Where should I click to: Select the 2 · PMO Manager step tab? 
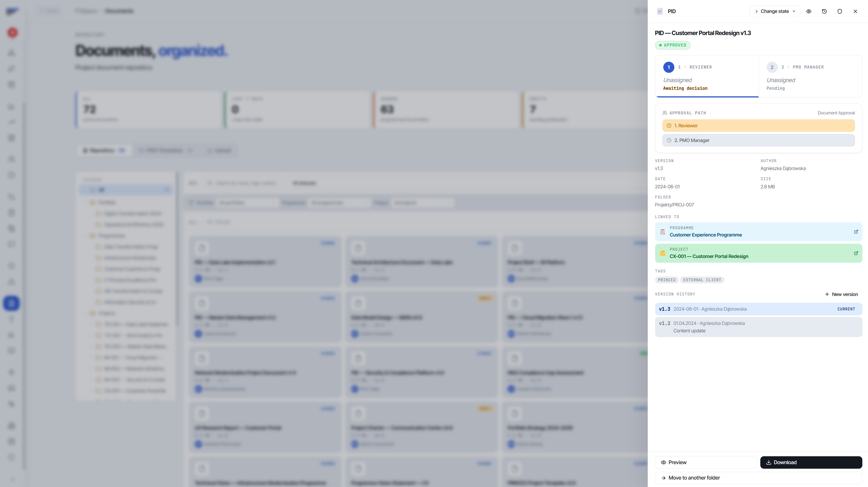coord(810,76)
